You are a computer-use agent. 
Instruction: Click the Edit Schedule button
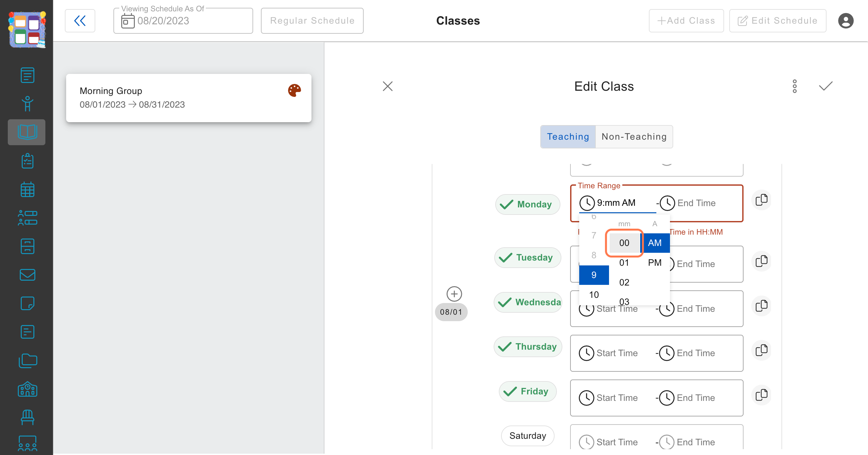777,21
